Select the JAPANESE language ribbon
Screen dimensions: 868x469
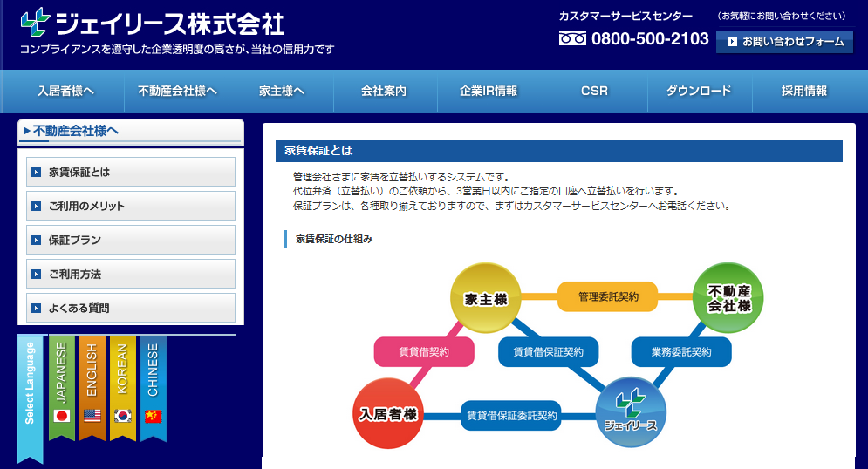click(x=61, y=388)
